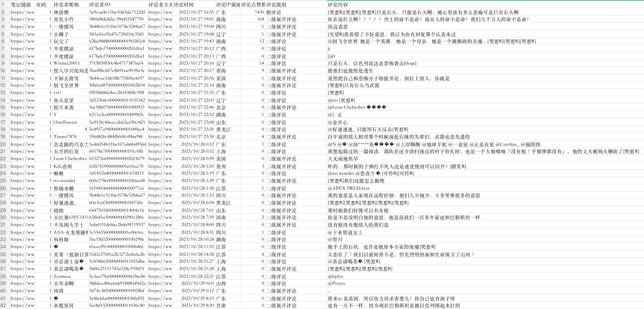Click time cell 2023/10/27 16:55
The height and width of the screenshot is (309, 644).
click(194, 12)
